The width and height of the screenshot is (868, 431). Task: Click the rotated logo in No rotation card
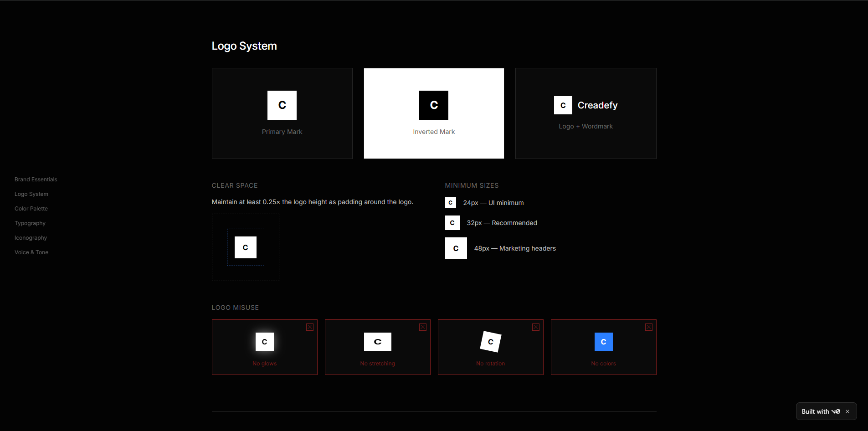point(491,342)
